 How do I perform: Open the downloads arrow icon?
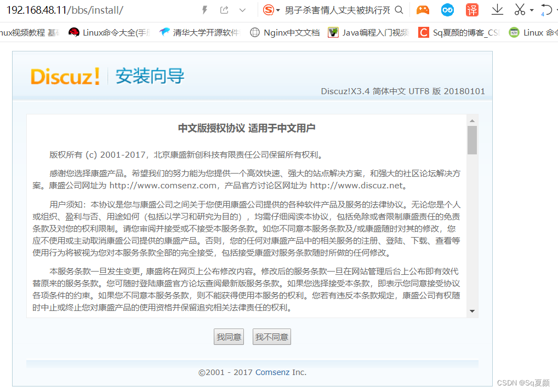(497, 10)
